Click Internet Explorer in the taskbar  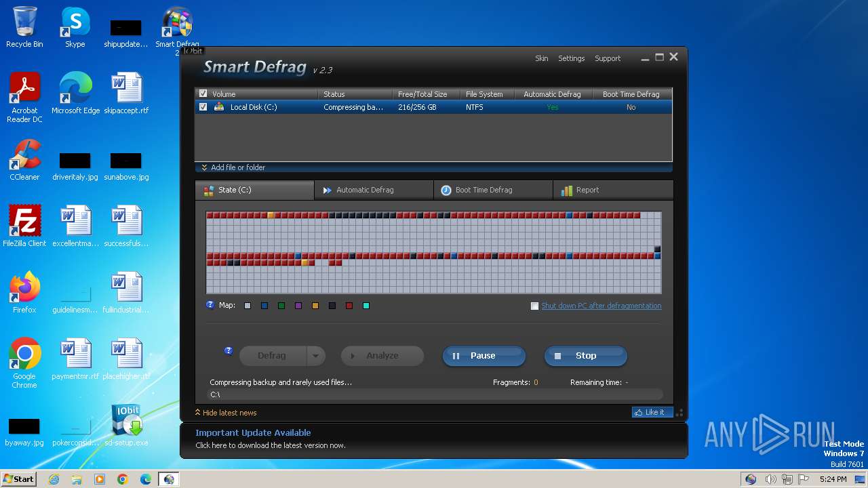click(54, 479)
